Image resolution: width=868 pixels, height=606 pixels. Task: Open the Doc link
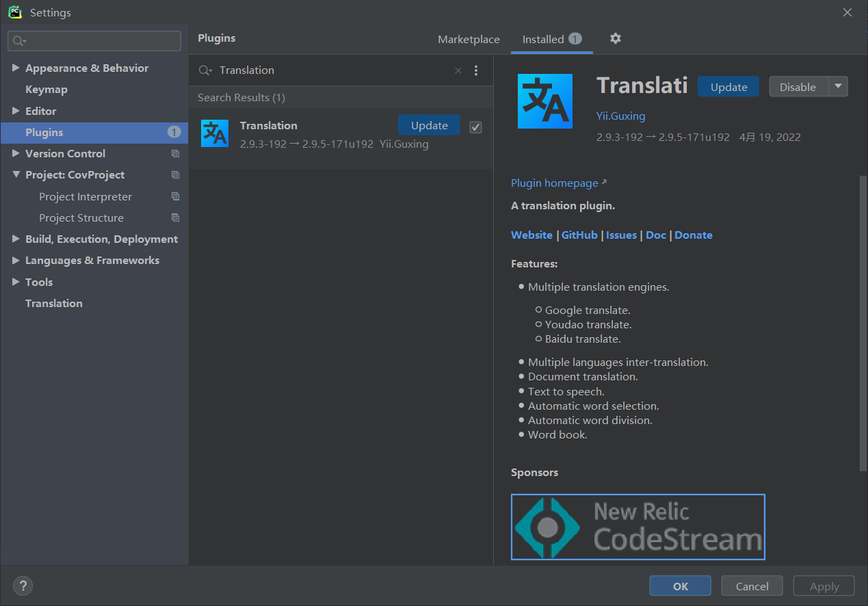(x=656, y=235)
